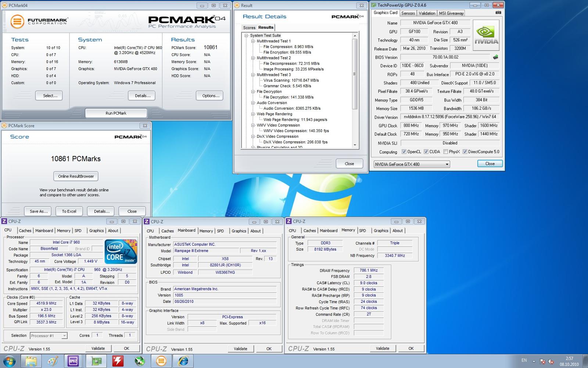
Task: Enable the PhysX checkbox in GPU-Z
Action: 445,152
